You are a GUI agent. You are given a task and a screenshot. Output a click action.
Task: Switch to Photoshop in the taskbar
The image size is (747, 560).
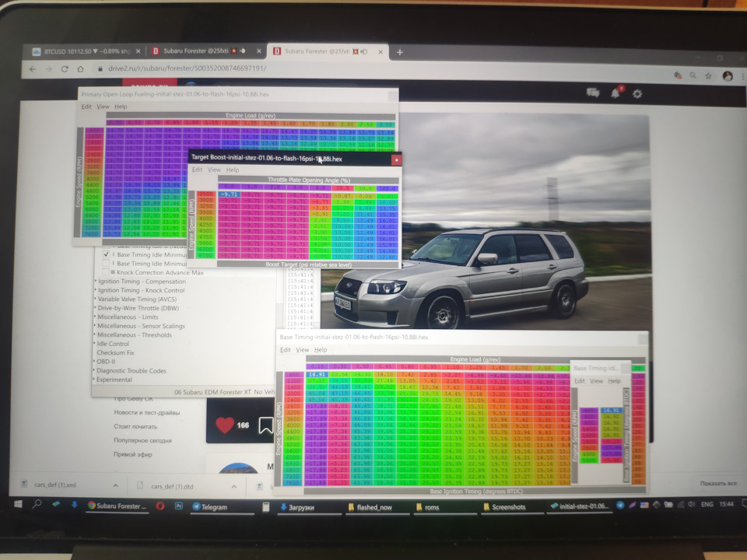click(179, 506)
